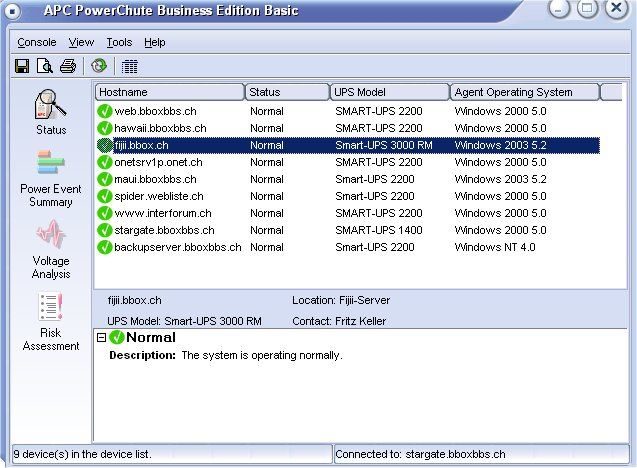637x468 pixels.
Task: Click the Save toolbar icon
Action: pyautogui.click(x=22, y=66)
